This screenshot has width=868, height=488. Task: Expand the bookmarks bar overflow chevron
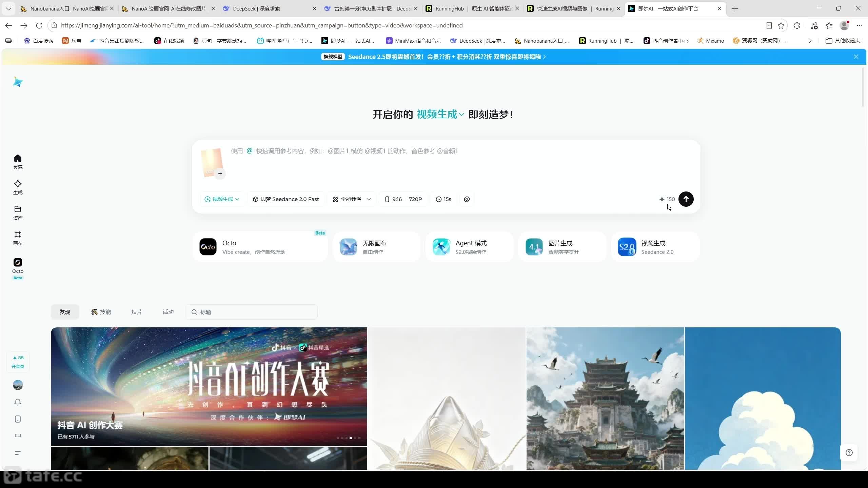(x=810, y=41)
